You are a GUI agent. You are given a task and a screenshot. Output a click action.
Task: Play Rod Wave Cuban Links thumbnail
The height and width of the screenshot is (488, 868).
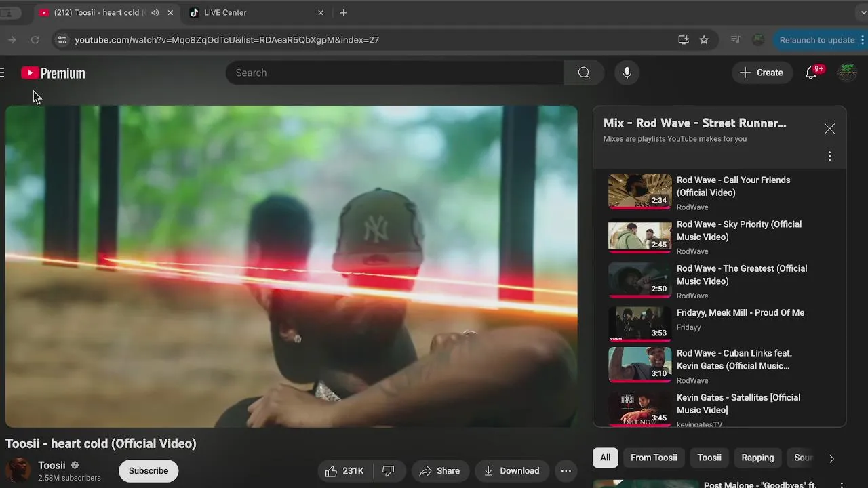tap(640, 365)
